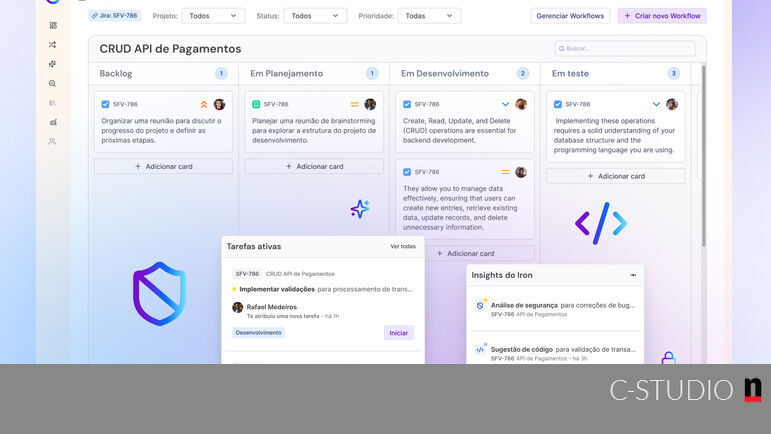The height and width of the screenshot is (434, 771).
Task: Click the highest-priority arrows icon on the Backlog card
Action: [204, 104]
